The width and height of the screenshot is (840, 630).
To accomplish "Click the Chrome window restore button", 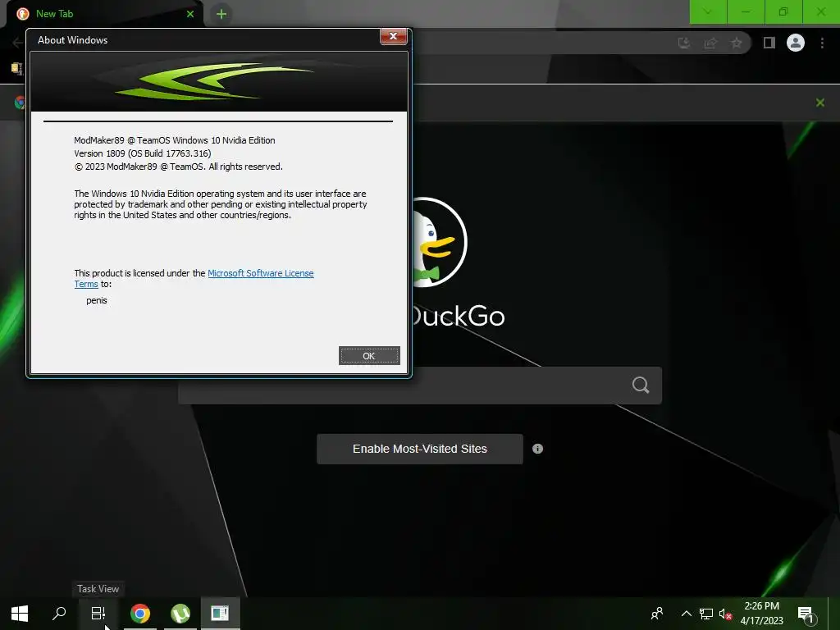I will click(x=783, y=11).
